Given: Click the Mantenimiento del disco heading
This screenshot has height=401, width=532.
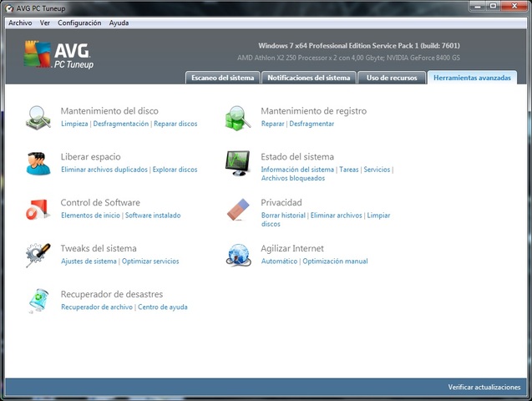Looking at the screenshot, I should [109, 111].
